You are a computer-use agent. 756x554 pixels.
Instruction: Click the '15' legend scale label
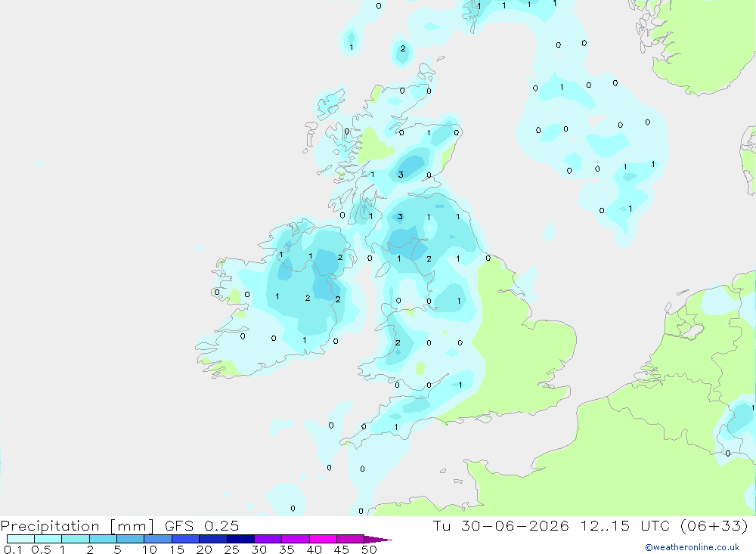(176, 549)
